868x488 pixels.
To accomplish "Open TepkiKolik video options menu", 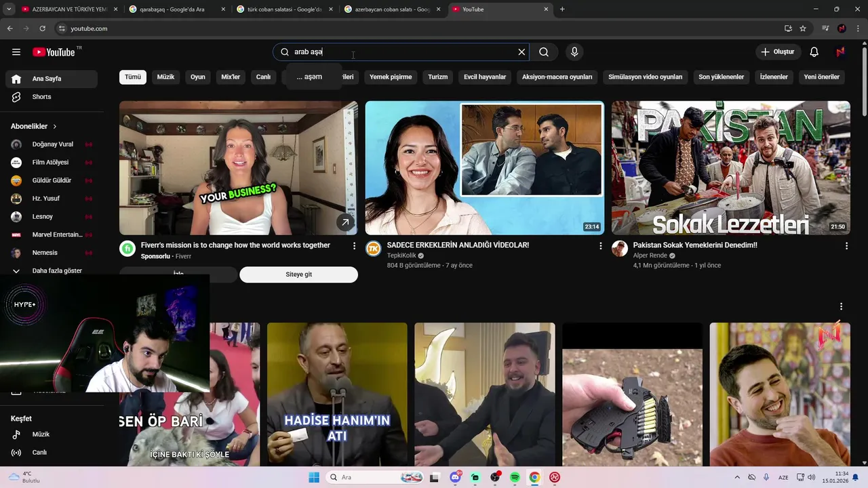I will pos(600,246).
